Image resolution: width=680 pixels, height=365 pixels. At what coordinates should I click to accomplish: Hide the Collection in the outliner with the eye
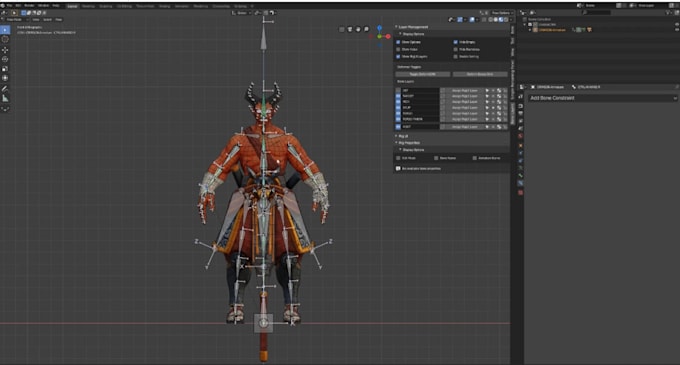pos(677,25)
